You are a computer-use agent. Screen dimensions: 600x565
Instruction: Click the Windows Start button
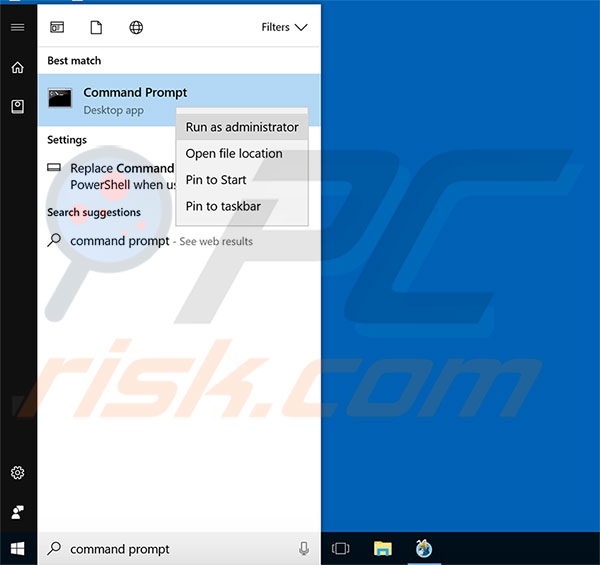click(18, 549)
